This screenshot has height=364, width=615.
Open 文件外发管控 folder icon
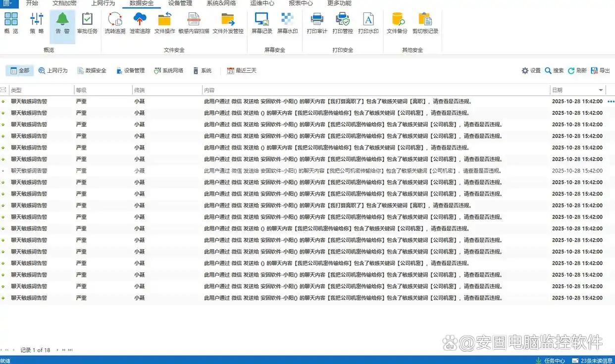click(228, 23)
